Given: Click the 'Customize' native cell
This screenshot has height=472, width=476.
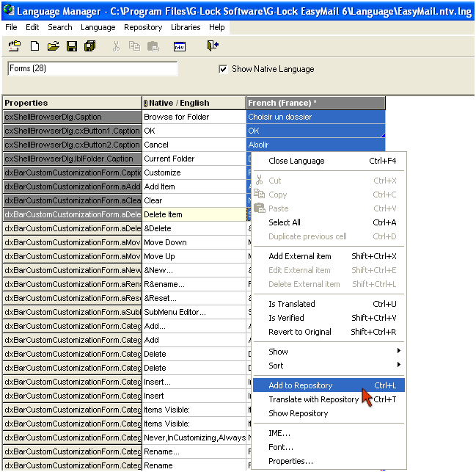Looking at the screenshot, I should (194, 173).
